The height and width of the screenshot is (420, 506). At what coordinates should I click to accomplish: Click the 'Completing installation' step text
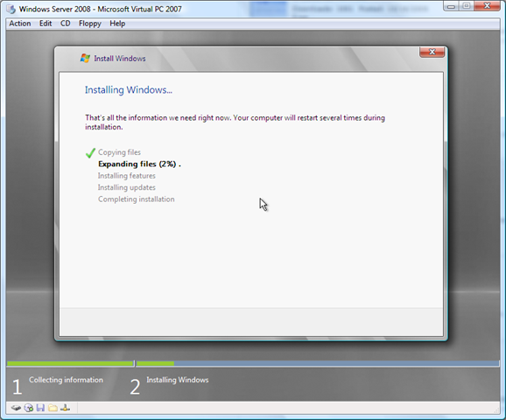click(137, 199)
